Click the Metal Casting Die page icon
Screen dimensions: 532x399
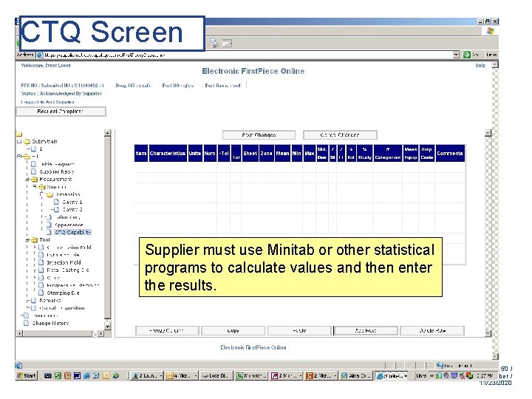[41, 270]
